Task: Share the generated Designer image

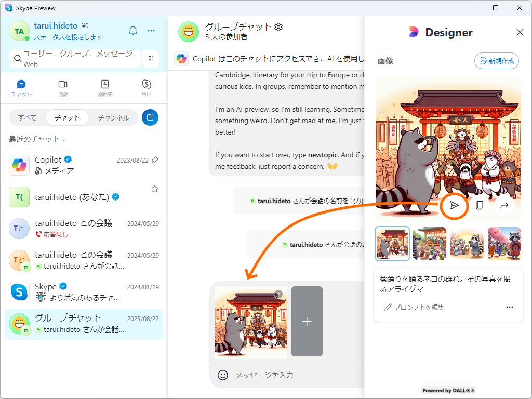Action: tap(504, 205)
